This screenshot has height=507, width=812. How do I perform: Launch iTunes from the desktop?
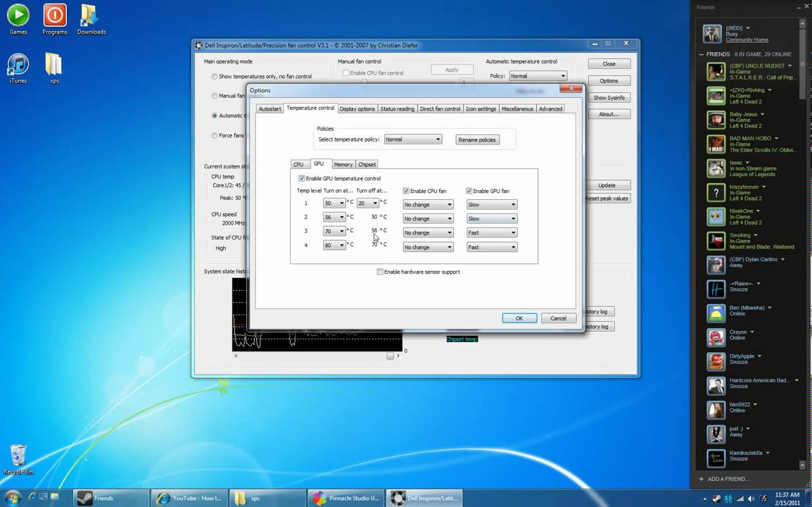click(18, 68)
